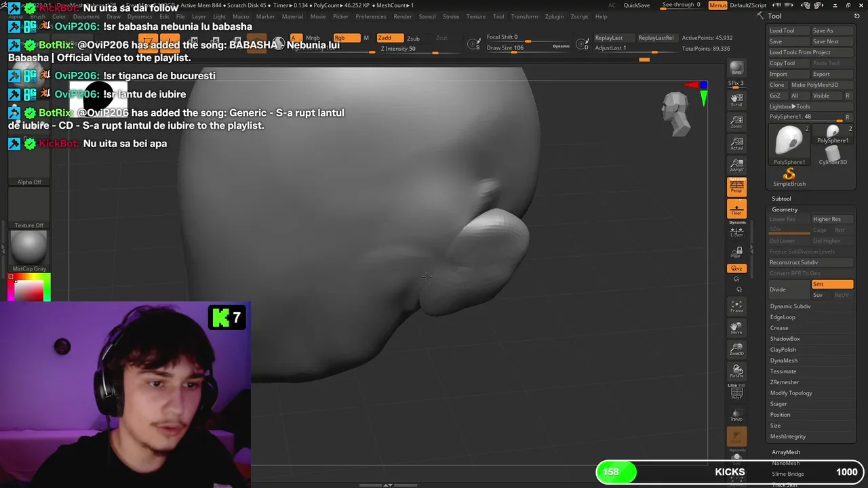Expand the MeshIntegrity section
Image resolution: width=868 pixels, height=488 pixels.
[788, 436]
